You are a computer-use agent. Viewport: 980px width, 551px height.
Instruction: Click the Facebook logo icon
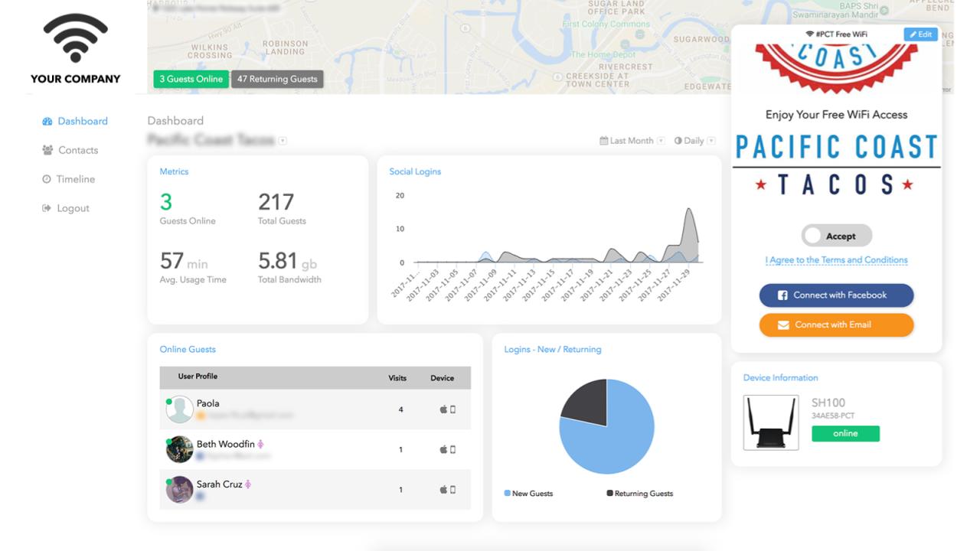782,295
